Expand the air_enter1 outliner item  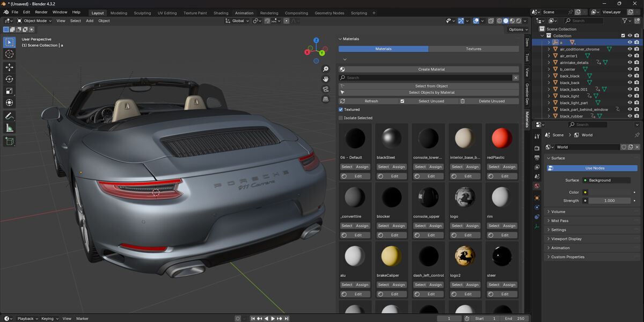coord(548,56)
